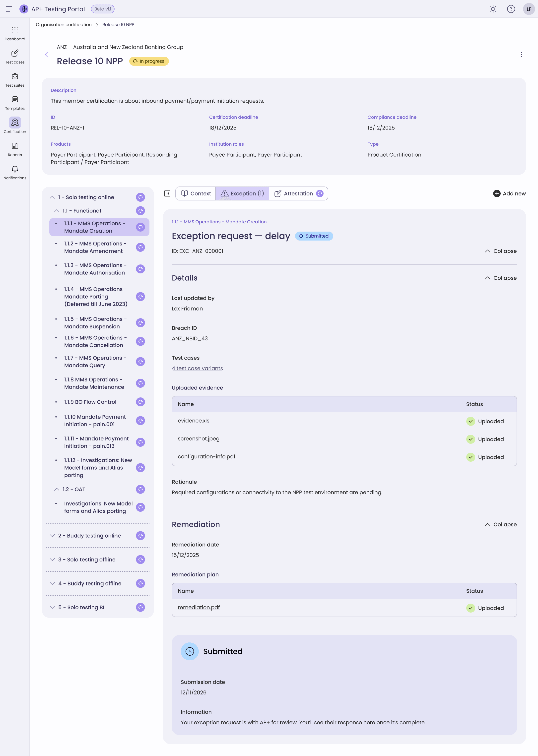
Task: Collapse the 1.1 - Functional subsection
Action: (57, 211)
